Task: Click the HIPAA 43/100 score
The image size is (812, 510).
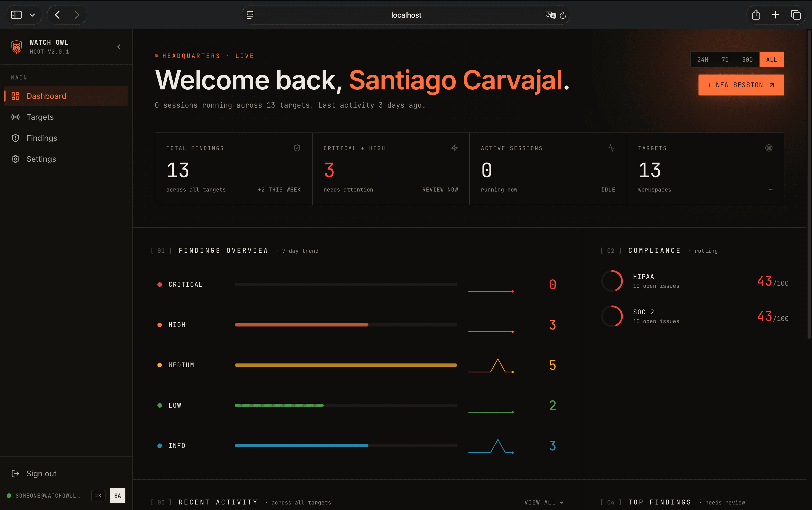Action: 773,281
